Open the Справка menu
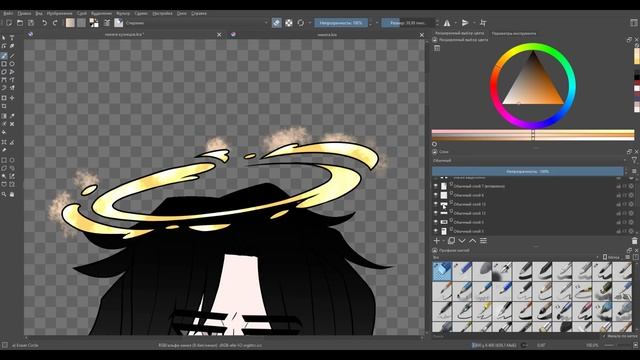The image size is (640, 360). pos(199,13)
